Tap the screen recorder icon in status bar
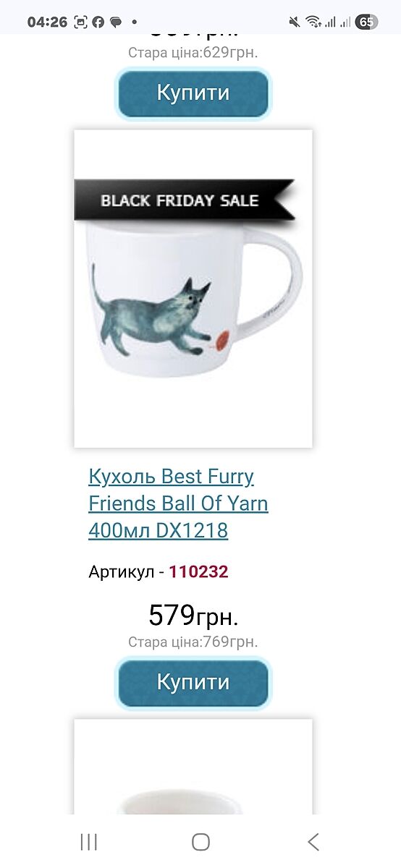The width and height of the screenshot is (401, 868). click(81, 22)
